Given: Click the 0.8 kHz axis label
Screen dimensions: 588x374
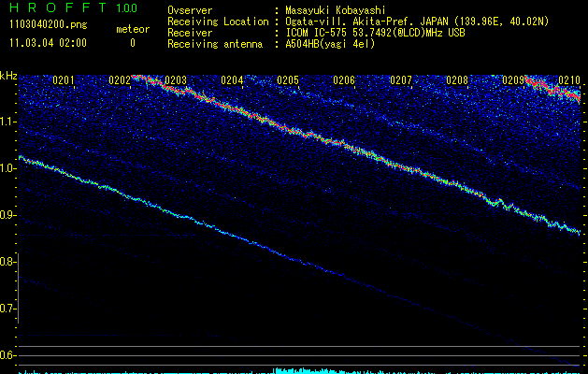Looking at the screenshot, I should click(x=7, y=262).
